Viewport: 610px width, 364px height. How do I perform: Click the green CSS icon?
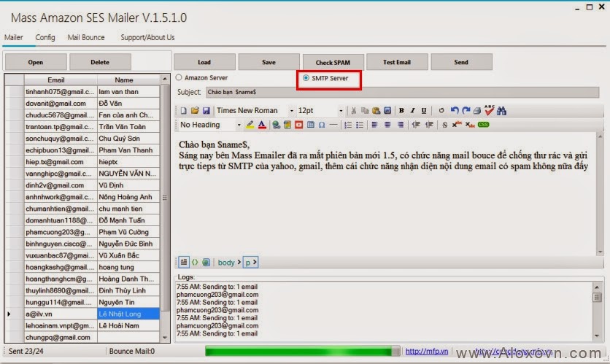click(x=484, y=125)
